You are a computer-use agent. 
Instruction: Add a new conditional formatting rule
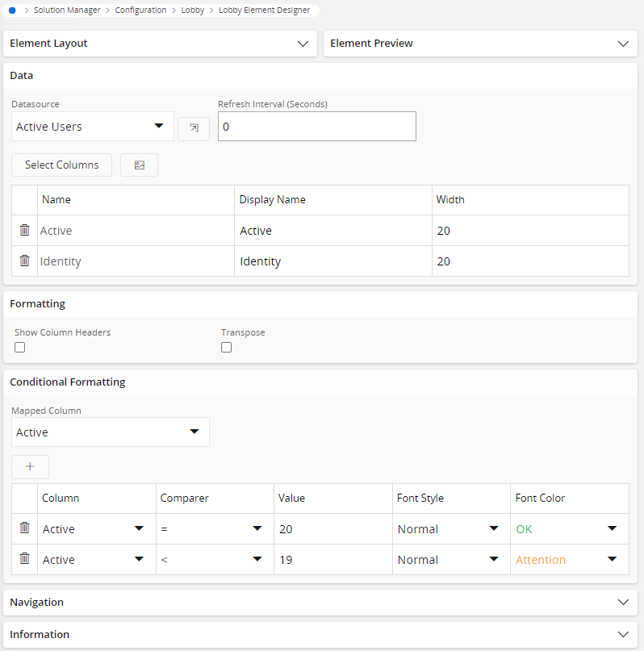[30, 466]
